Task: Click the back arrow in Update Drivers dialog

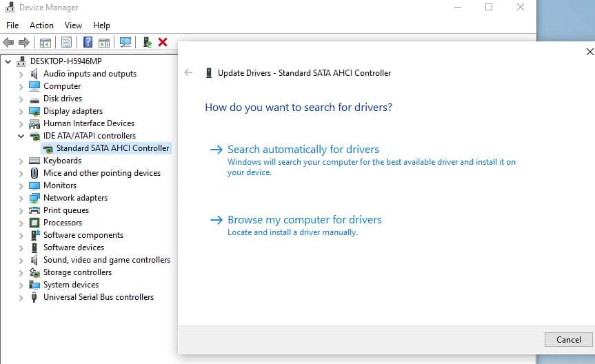Action: (188, 72)
